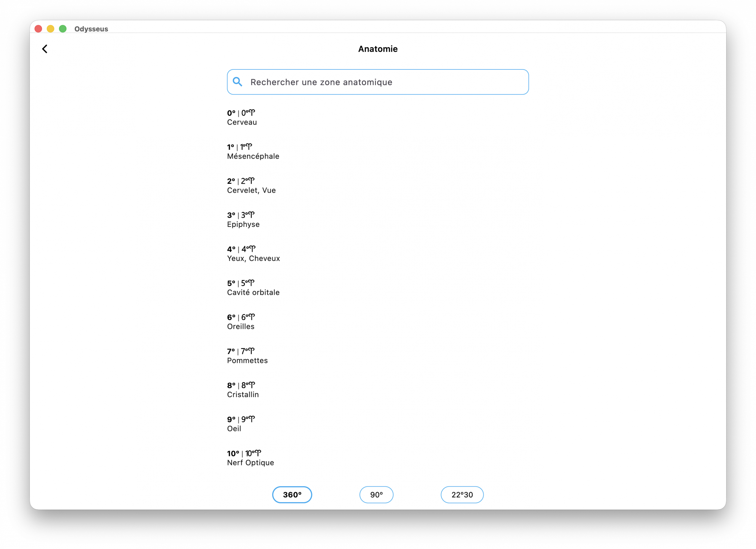Switch to the 90° view mode
This screenshot has height=549, width=756.
click(x=376, y=495)
